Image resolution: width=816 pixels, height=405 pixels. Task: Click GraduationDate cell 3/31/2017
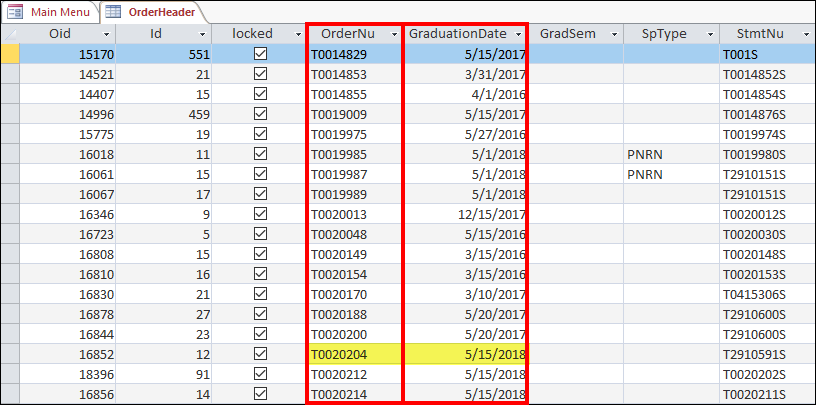pyautogui.click(x=466, y=74)
